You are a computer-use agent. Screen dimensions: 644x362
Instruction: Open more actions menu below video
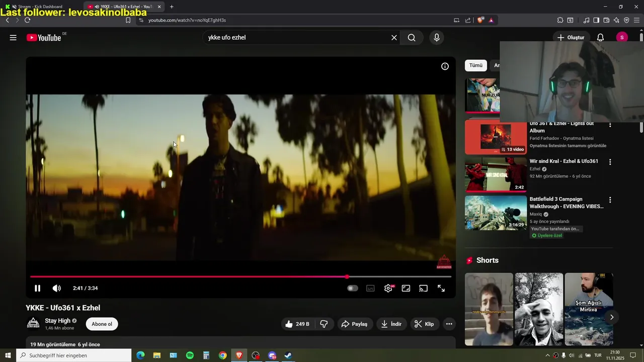point(449,324)
